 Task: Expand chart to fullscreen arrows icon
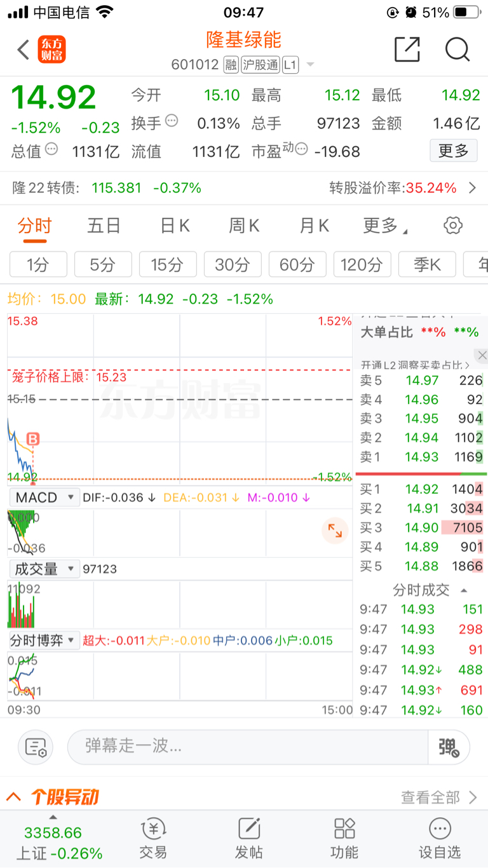[x=335, y=531]
